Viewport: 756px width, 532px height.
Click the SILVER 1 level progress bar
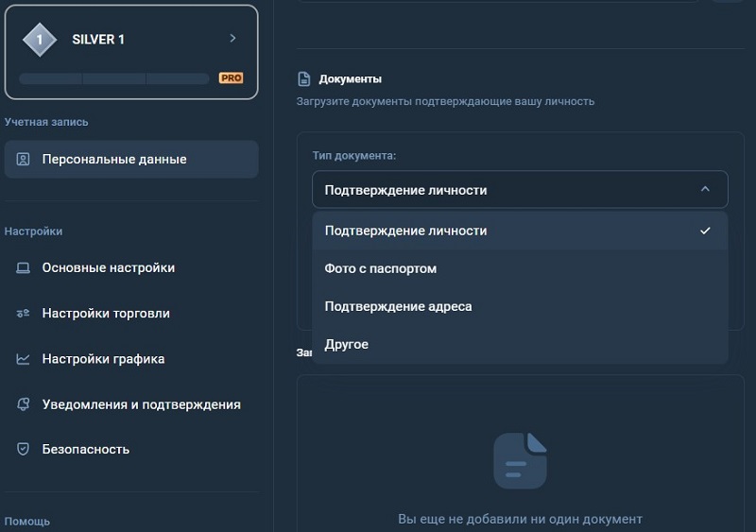coord(114,78)
